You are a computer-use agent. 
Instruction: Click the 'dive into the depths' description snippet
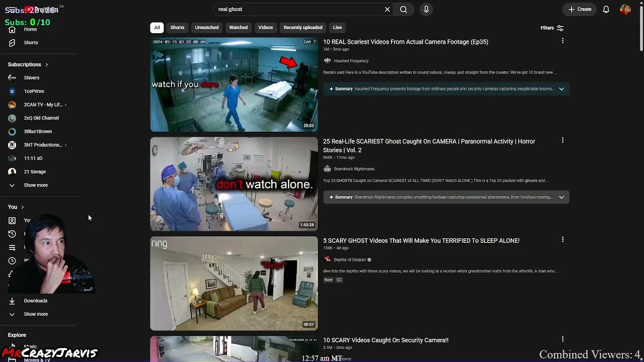[441, 271]
